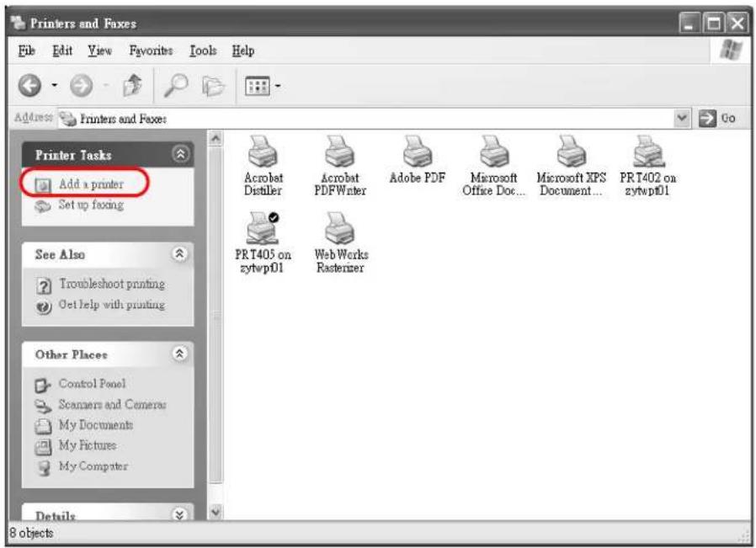Click the Forward arrow toolbar button
The image size is (756, 548).
pyautogui.click(x=81, y=86)
